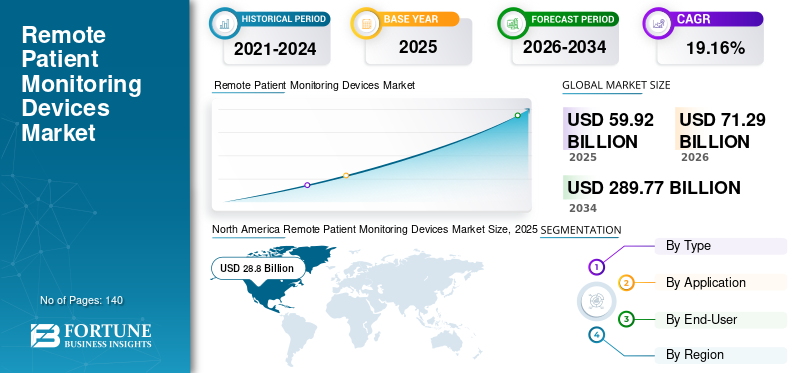Click the USD 28.8 Billion map callout
Screen dimensions: 800x374
(x=258, y=268)
